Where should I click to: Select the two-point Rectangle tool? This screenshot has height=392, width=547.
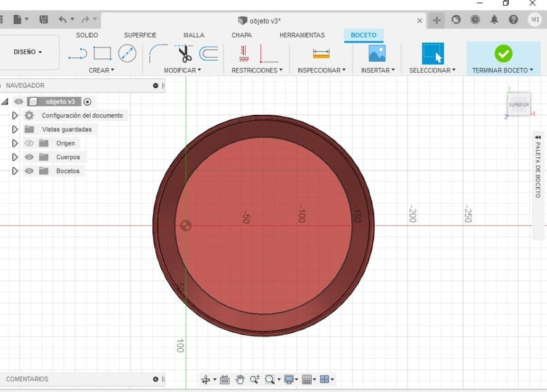point(102,53)
